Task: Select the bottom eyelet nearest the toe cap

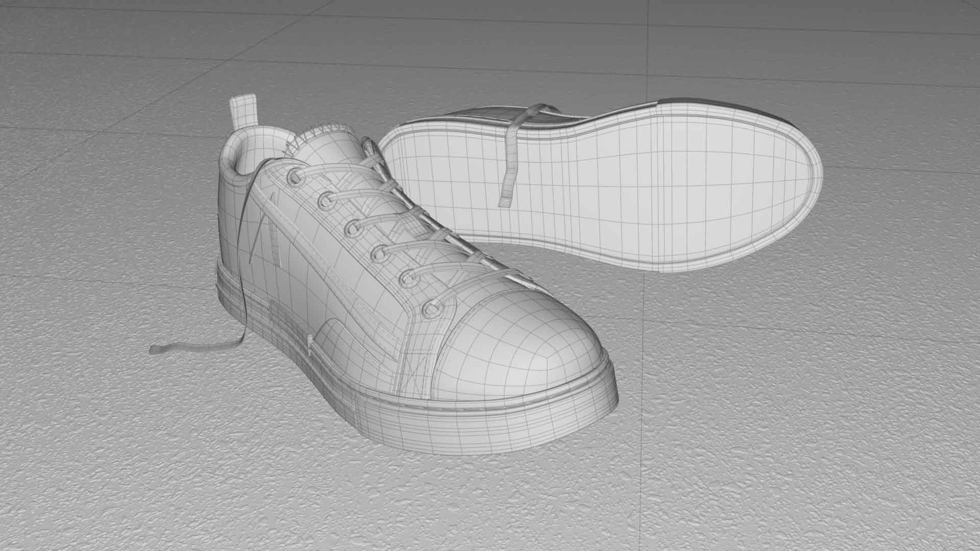Action: 432,309
